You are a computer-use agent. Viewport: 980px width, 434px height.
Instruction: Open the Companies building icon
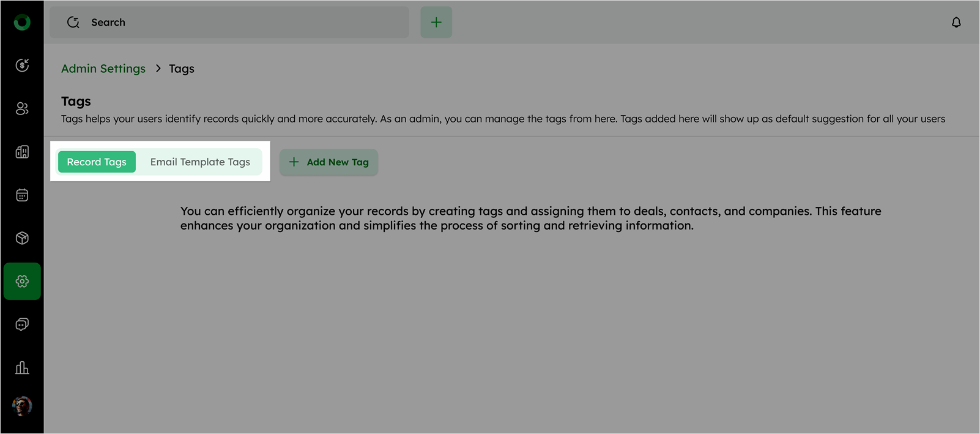(22, 152)
